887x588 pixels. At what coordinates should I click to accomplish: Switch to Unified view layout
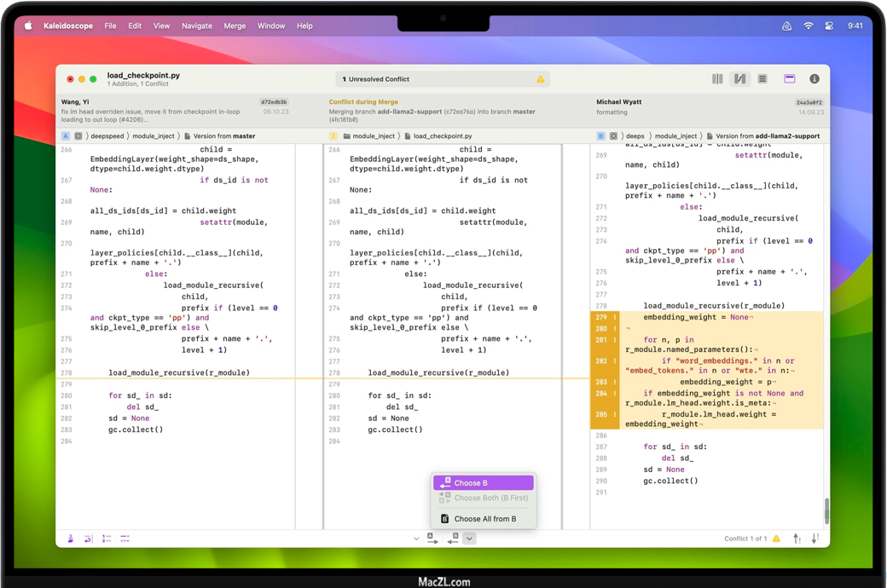762,79
